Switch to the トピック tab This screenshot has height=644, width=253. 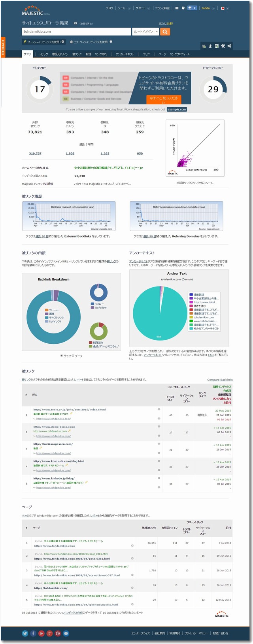pos(43,54)
